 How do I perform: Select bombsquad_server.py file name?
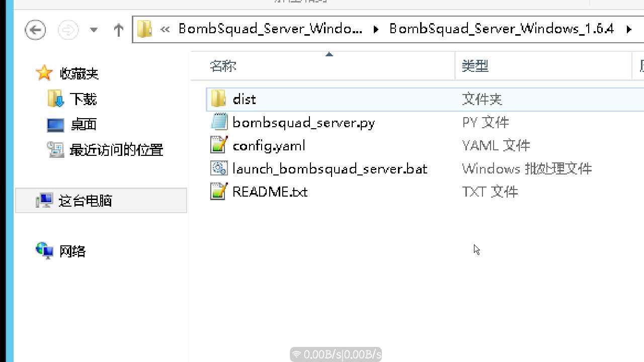[303, 123]
